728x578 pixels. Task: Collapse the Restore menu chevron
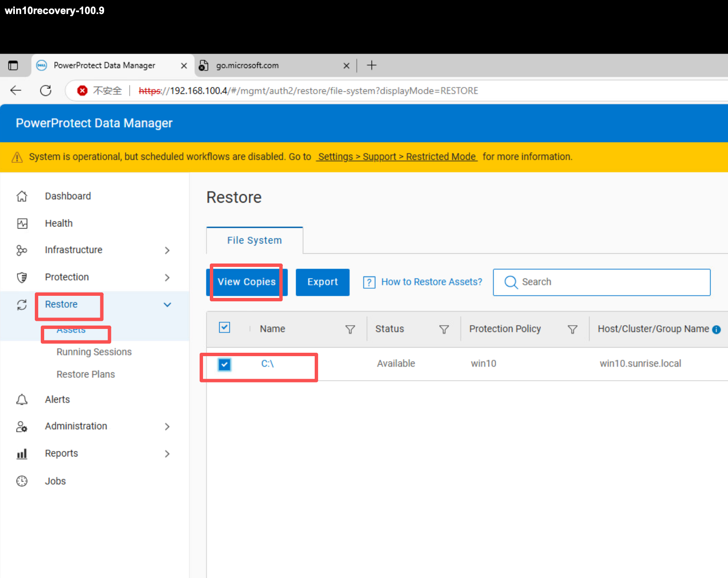(x=167, y=305)
